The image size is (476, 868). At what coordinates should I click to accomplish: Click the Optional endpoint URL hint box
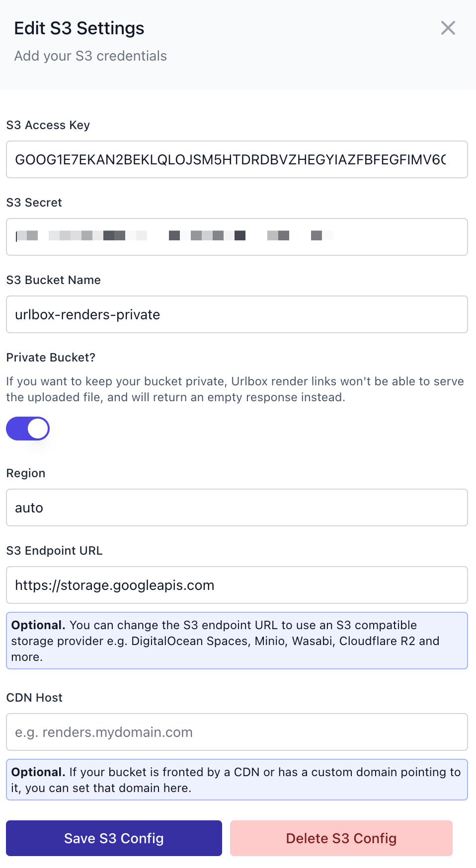point(237,641)
